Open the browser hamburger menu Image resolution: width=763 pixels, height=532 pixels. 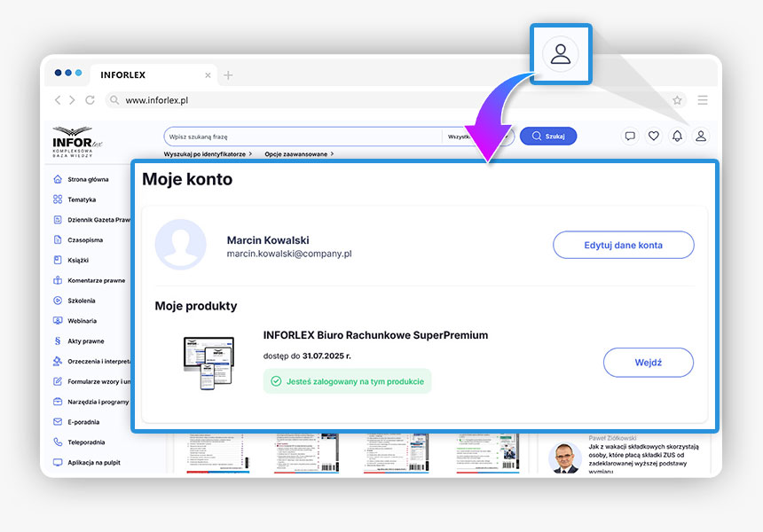coord(703,100)
